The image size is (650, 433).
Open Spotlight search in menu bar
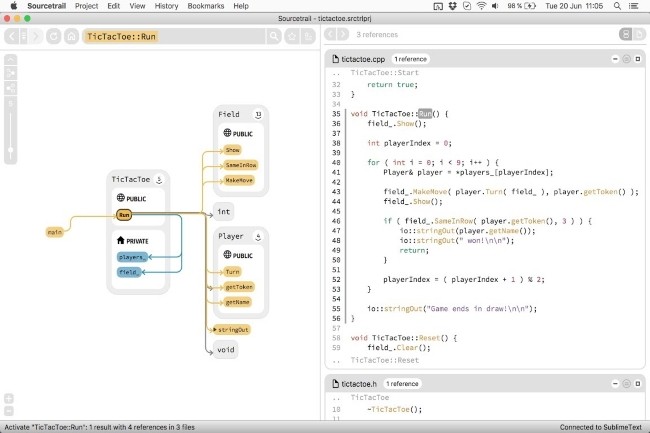click(x=617, y=6)
